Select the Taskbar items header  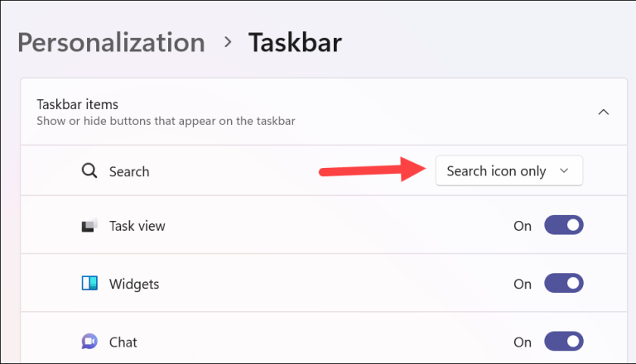pos(78,104)
